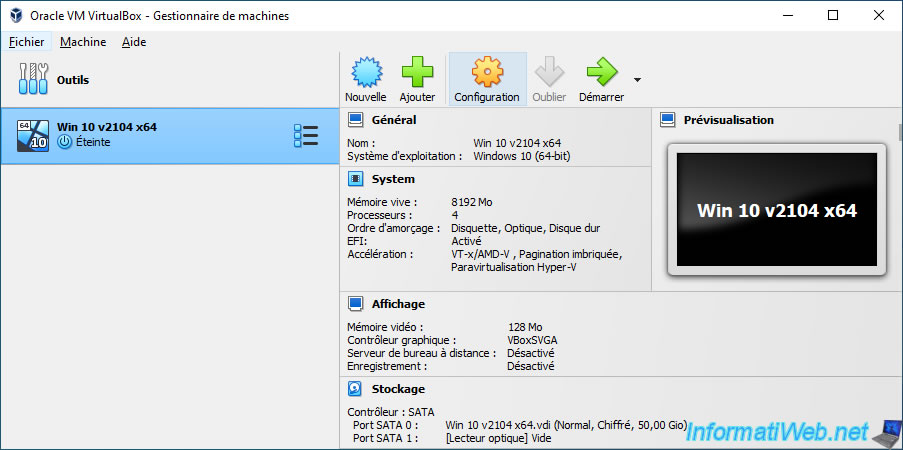Open the Outils tools icon
This screenshot has width=903, height=450.
coord(33,79)
